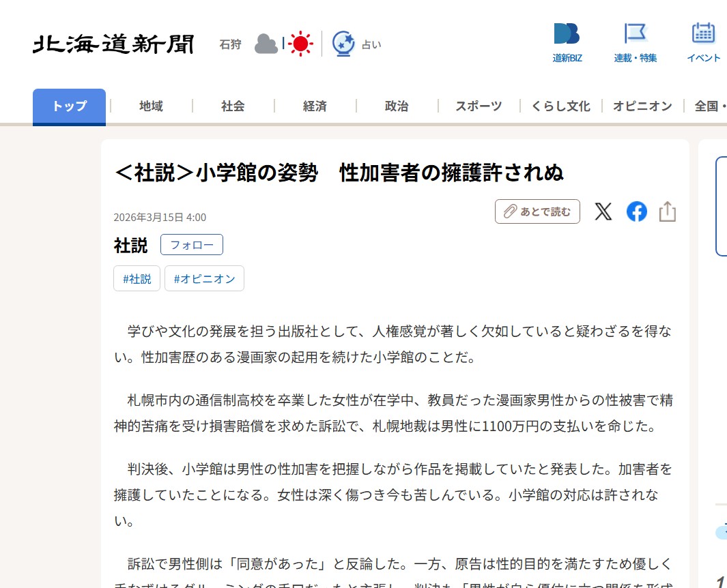Share the article on X
The width and height of the screenshot is (727, 588).
click(603, 211)
